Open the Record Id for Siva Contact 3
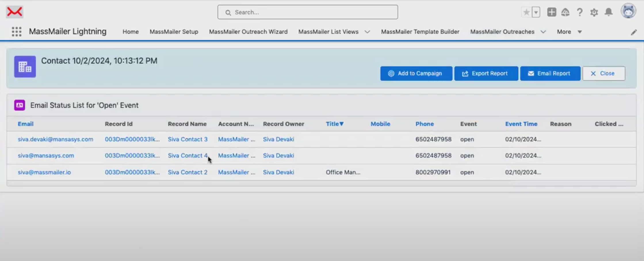 click(x=132, y=139)
